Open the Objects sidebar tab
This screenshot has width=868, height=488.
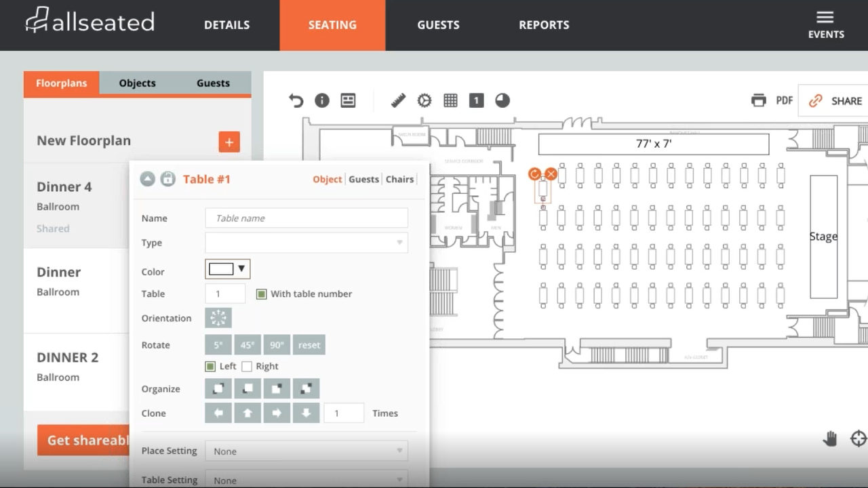coord(137,83)
